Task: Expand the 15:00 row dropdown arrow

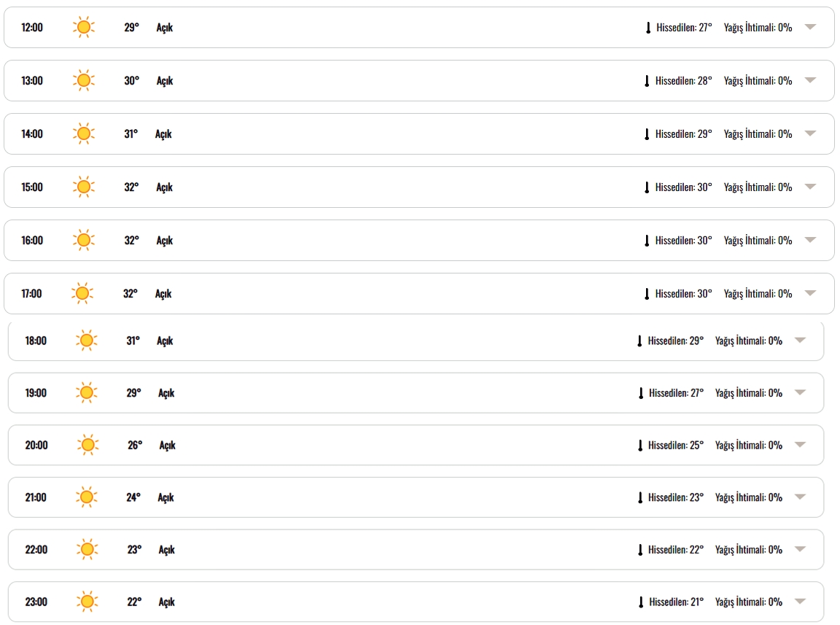Action: click(811, 187)
